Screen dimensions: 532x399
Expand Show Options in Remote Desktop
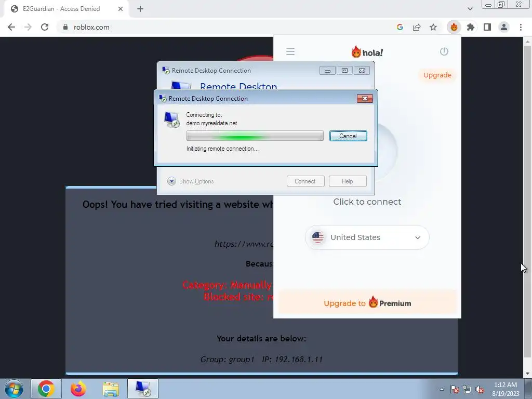(x=190, y=181)
